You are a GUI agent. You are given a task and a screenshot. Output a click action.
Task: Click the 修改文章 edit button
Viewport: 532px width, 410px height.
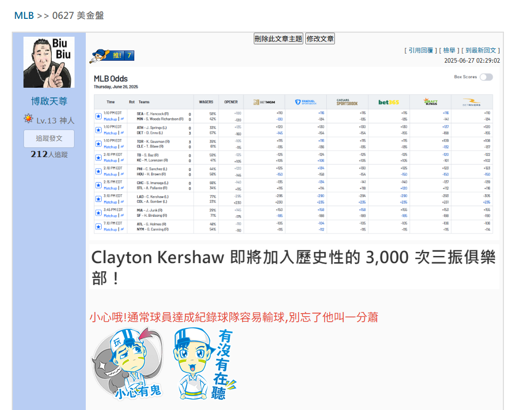point(320,39)
